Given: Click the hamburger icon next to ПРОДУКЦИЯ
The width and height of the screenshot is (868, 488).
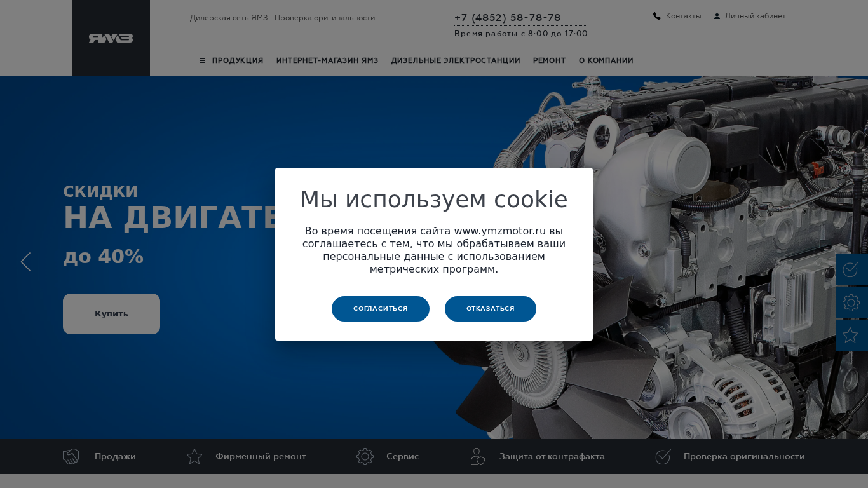Looking at the screenshot, I should tap(202, 60).
